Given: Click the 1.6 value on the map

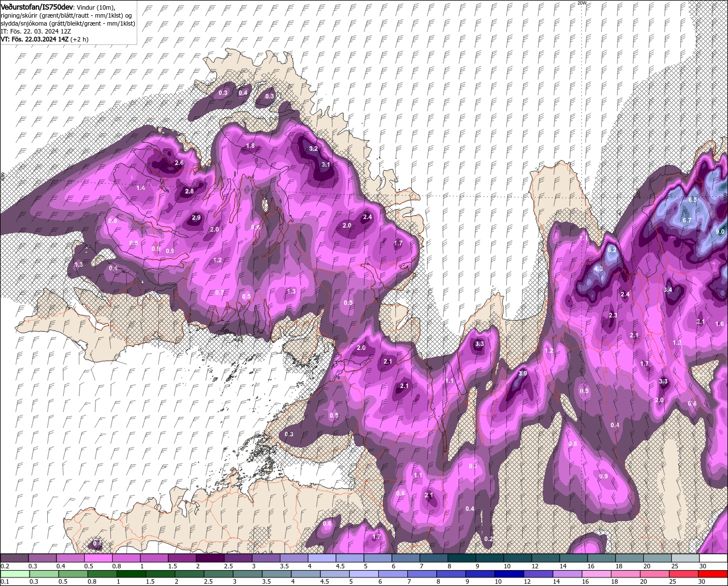Looking at the screenshot, I should [x=719, y=324].
